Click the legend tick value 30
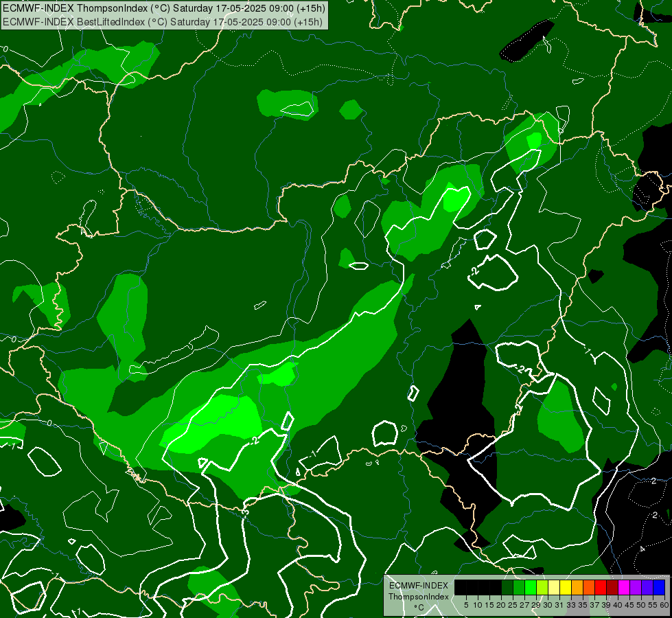The width and height of the screenshot is (672, 618). 548,605
